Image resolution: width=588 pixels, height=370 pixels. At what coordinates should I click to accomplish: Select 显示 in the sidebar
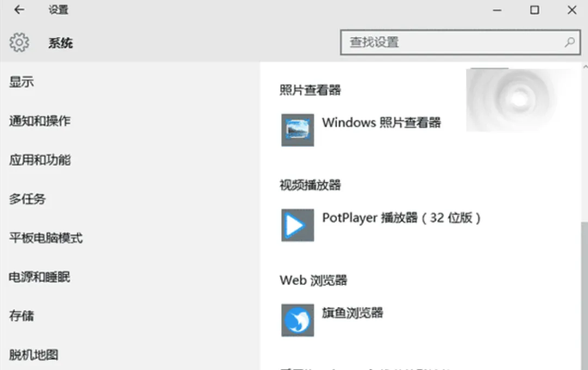(x=21, y=82)
